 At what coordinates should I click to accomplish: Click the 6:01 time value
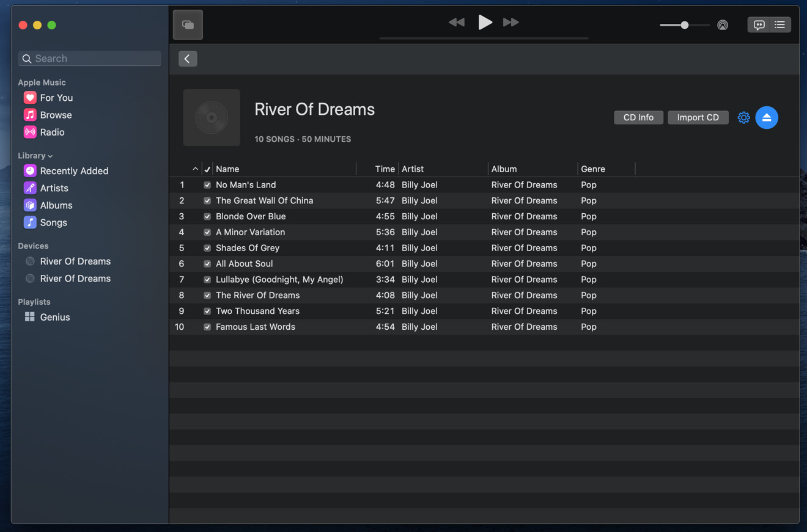385,264
